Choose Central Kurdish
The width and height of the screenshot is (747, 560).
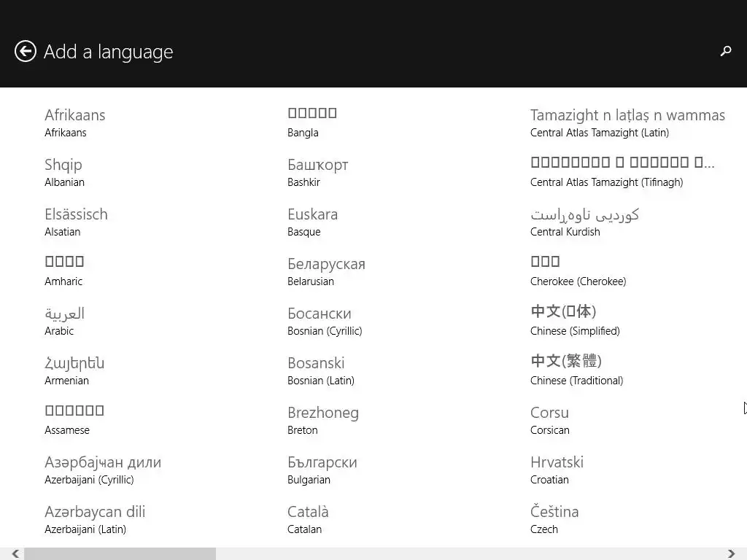584,222
